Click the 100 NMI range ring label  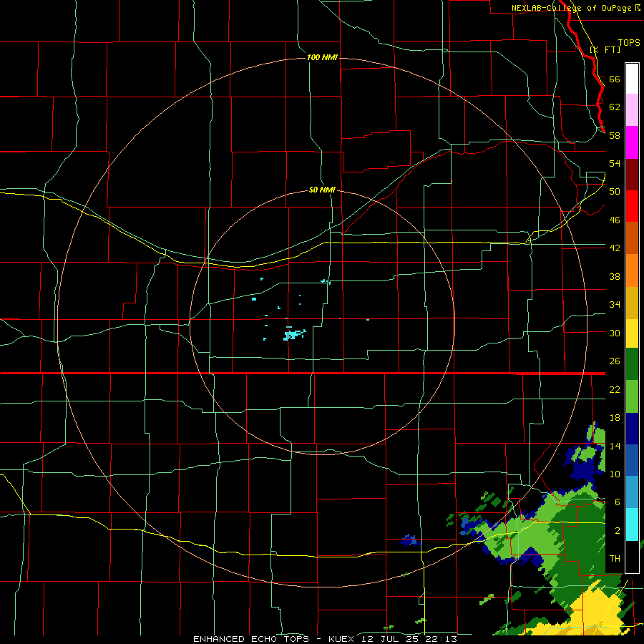[323, 57]
